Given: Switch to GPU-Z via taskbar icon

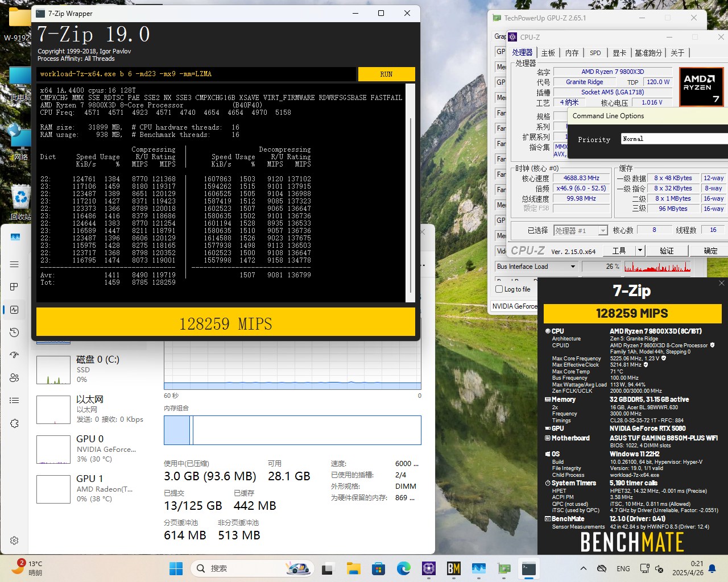Looking at the screenshot, I should (x=504, y=568).
